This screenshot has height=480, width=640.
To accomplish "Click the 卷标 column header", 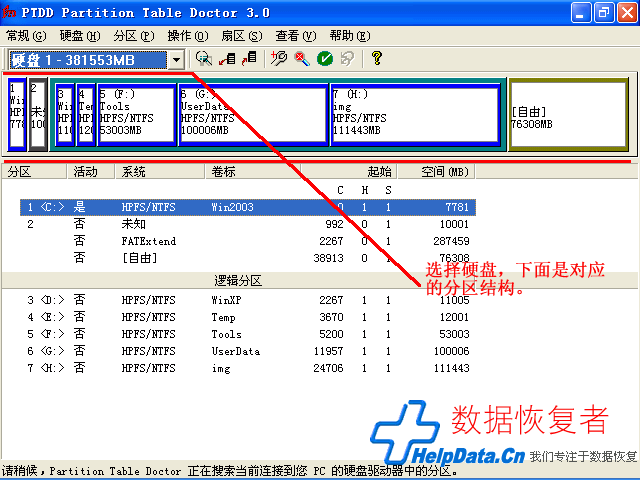I will (252, 172).
